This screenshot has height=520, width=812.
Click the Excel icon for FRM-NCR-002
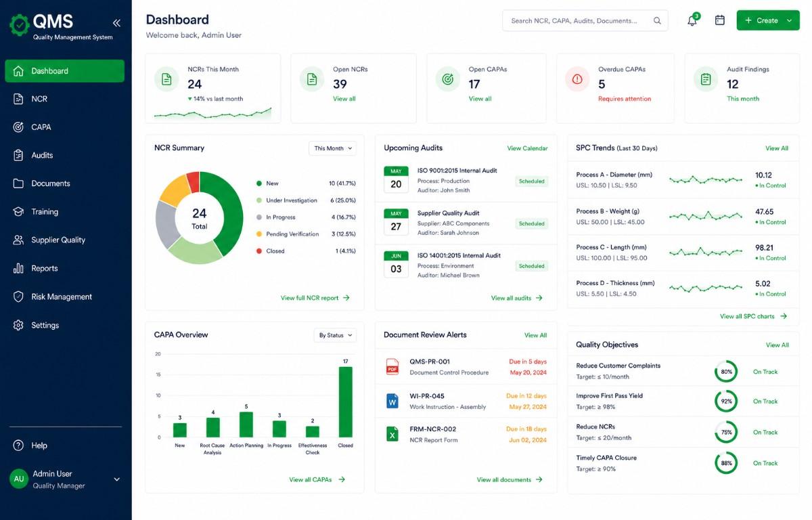point(392,434)
